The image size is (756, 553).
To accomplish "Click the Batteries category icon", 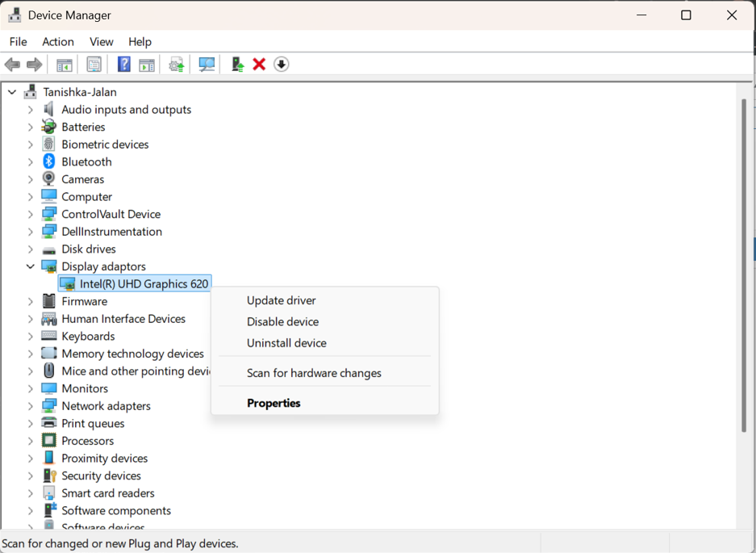I will click(x=48, y=127).
